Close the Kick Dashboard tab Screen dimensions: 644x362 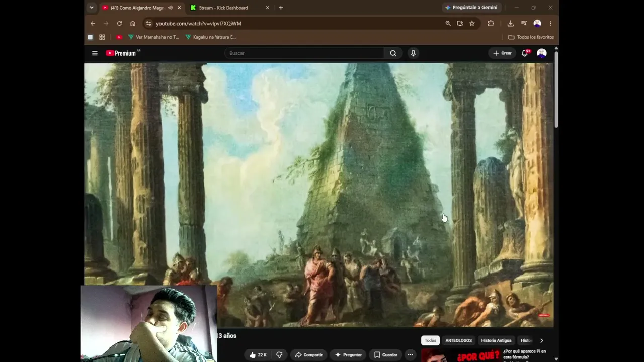pos(267,8)
